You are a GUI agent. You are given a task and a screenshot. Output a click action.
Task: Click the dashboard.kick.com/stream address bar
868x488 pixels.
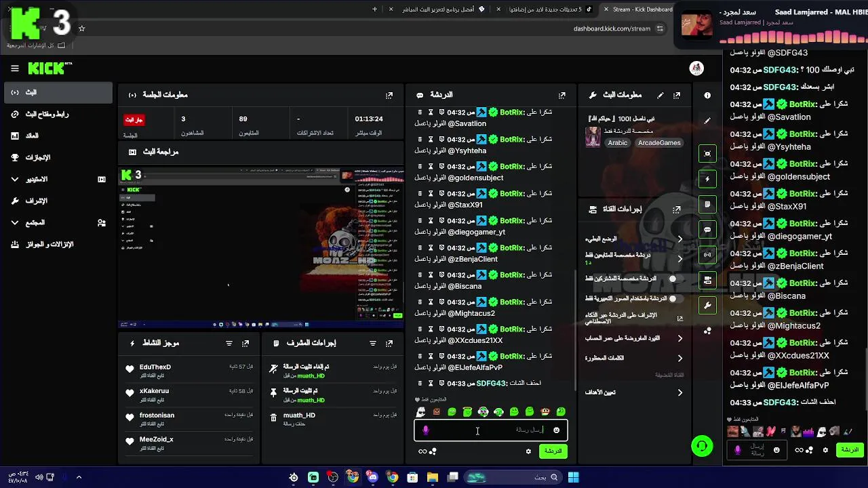coord(612,28)
